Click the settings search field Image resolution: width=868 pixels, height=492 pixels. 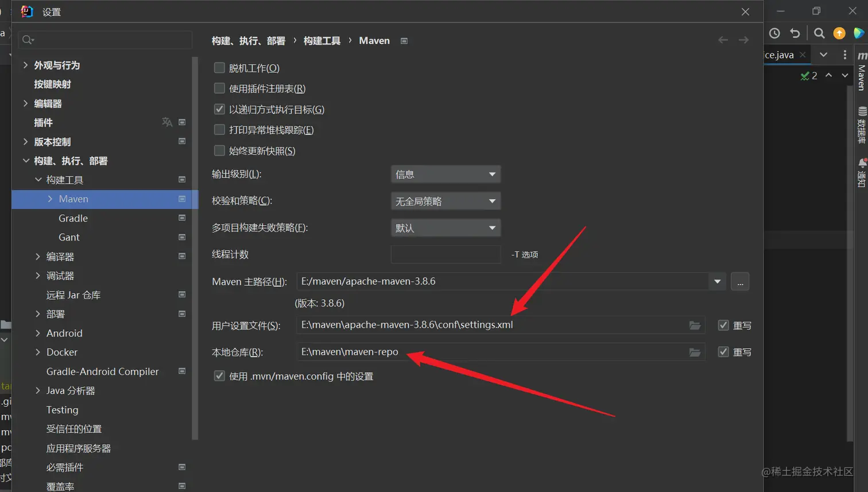tap(105, 40)
